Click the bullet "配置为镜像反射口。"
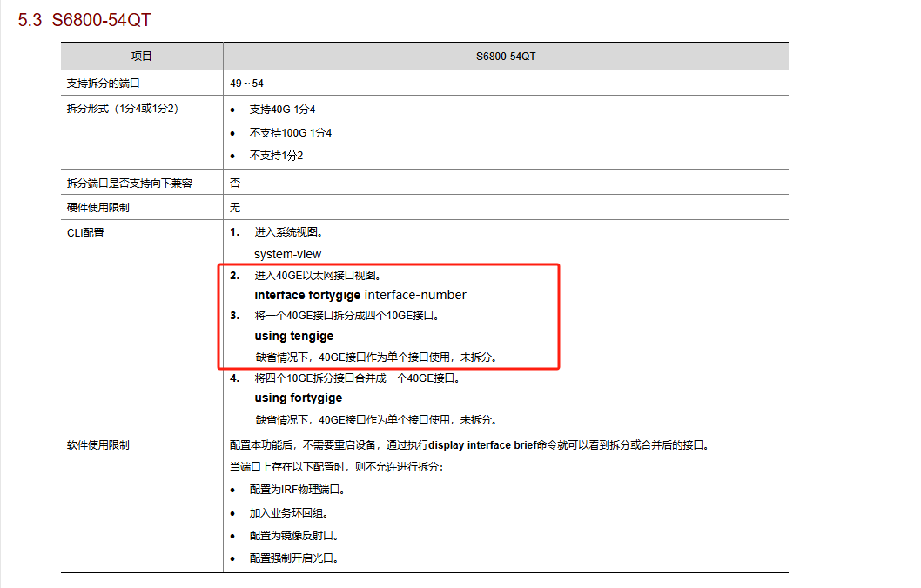Screen dimensions: 921x588 tap(294, 536)
